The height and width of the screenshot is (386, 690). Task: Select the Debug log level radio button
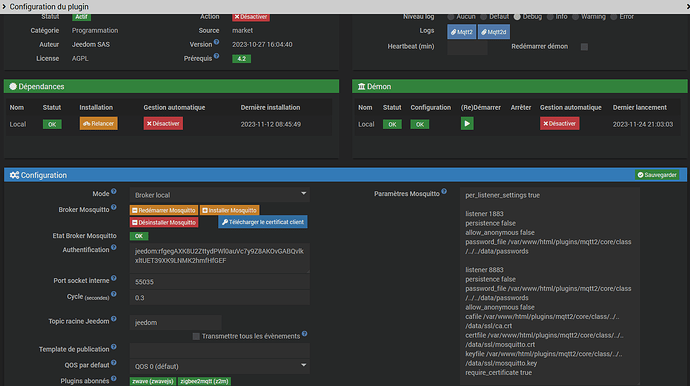[x=517, y=17]
